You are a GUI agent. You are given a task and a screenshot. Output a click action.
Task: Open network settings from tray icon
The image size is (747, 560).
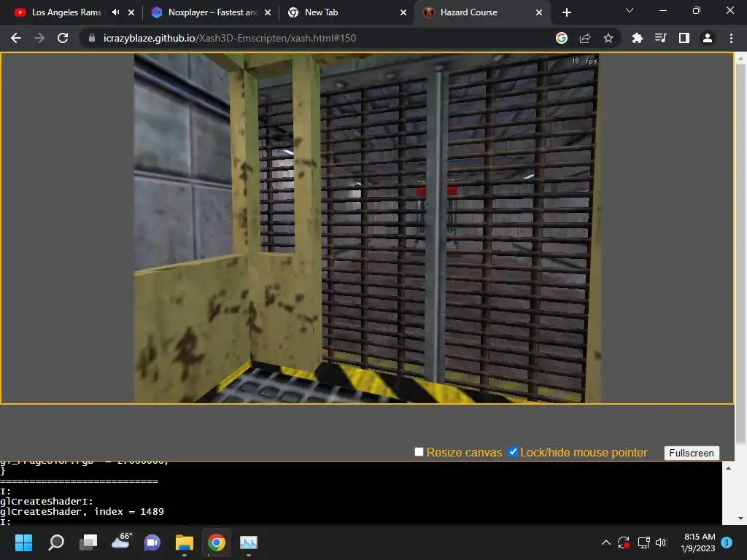643,542
